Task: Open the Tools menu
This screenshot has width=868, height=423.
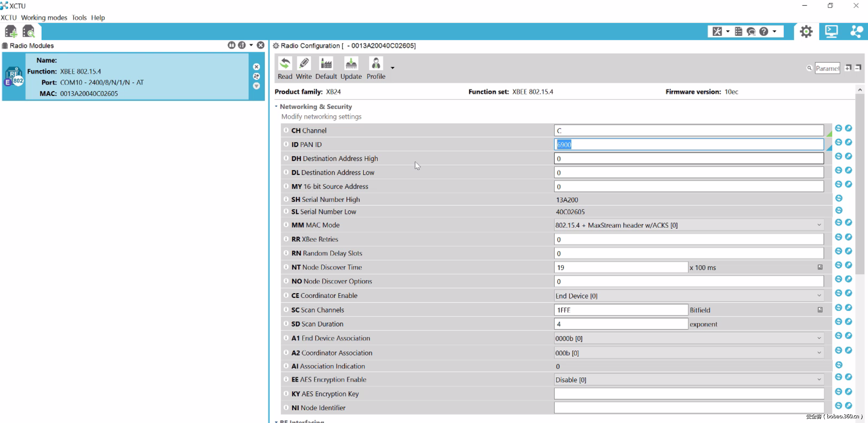Action: pyautogui.click(x=79, y=17)
